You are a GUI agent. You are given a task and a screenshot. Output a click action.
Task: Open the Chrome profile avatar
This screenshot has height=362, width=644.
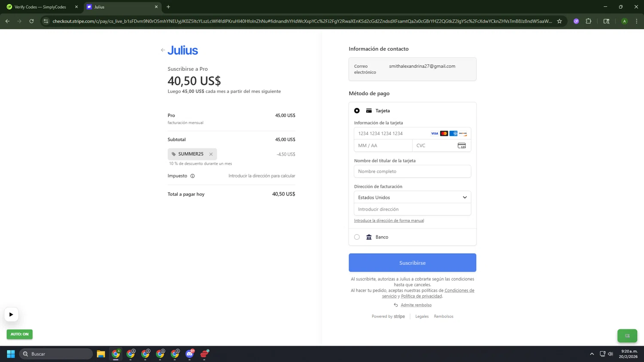point(624,21)
